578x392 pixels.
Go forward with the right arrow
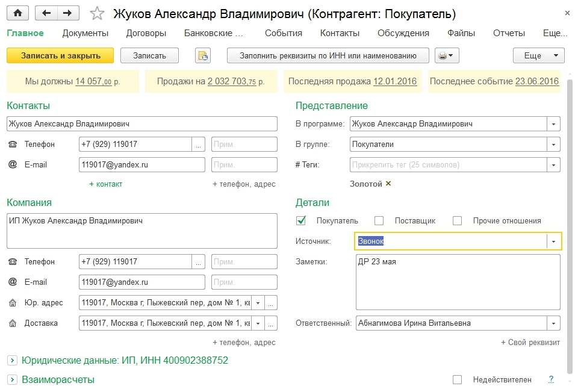pos(68,13)
